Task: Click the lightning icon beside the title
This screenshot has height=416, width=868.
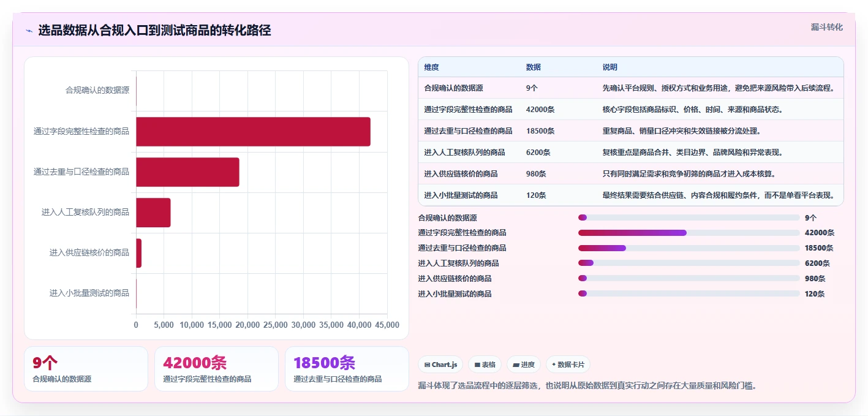Action: pyautogui.click(x=29, y=31)
